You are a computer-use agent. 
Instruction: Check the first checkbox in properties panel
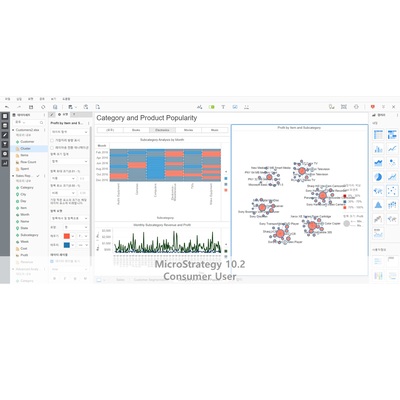52,141
